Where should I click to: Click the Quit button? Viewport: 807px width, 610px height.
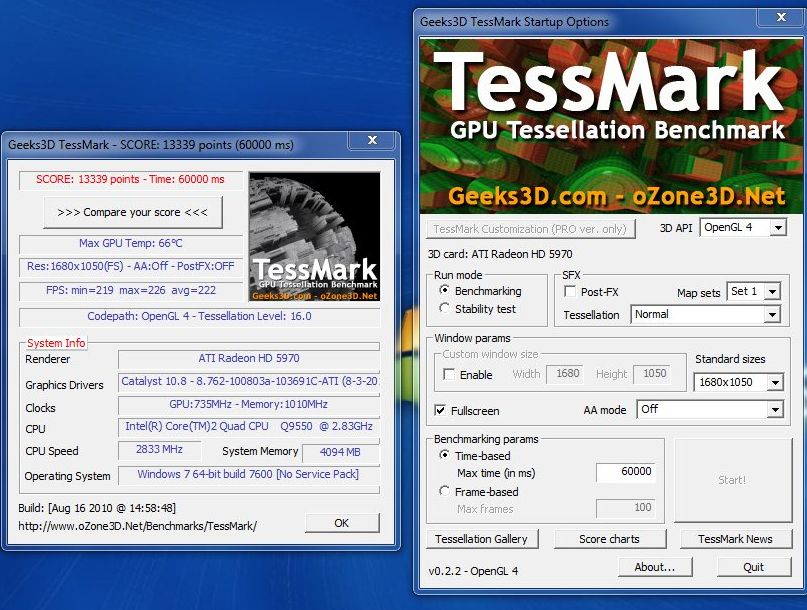pos(754,567)
